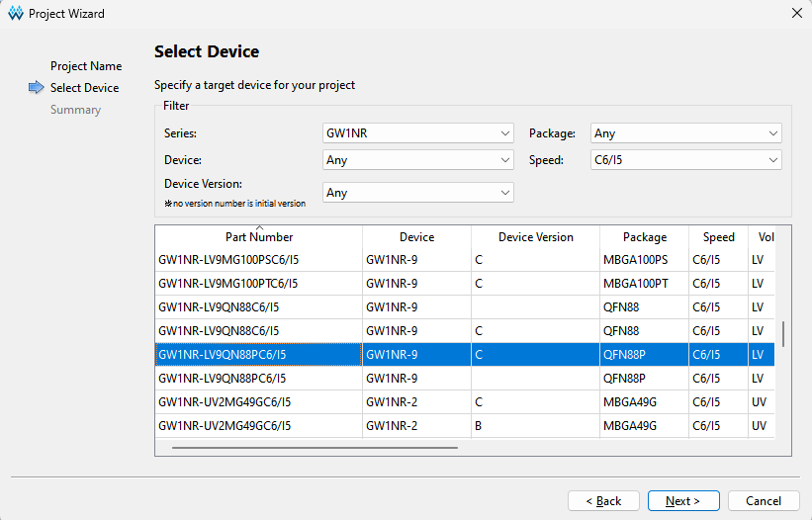812x520 pixels.
Task: Sort by Part Number column header
Action: (x=258, y=237)
